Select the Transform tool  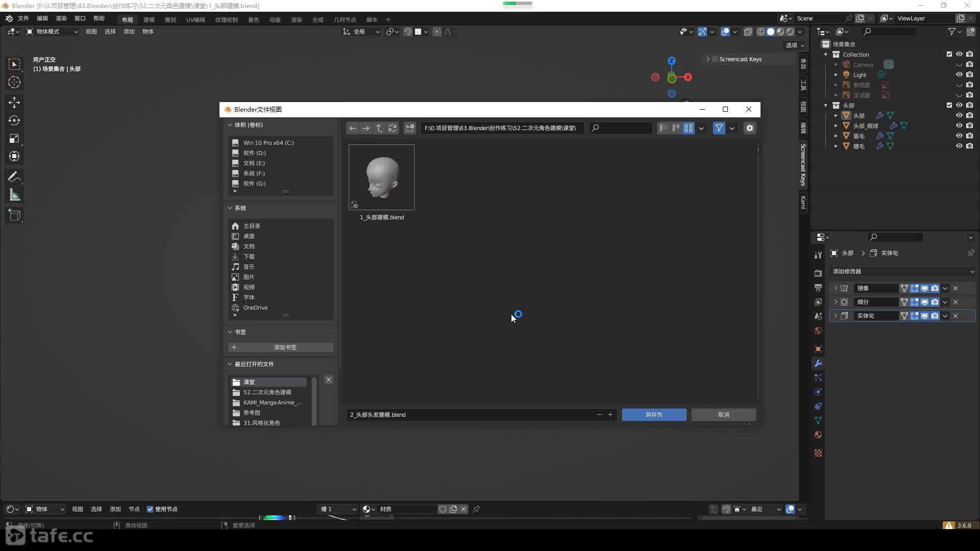(x=14, y=156)
